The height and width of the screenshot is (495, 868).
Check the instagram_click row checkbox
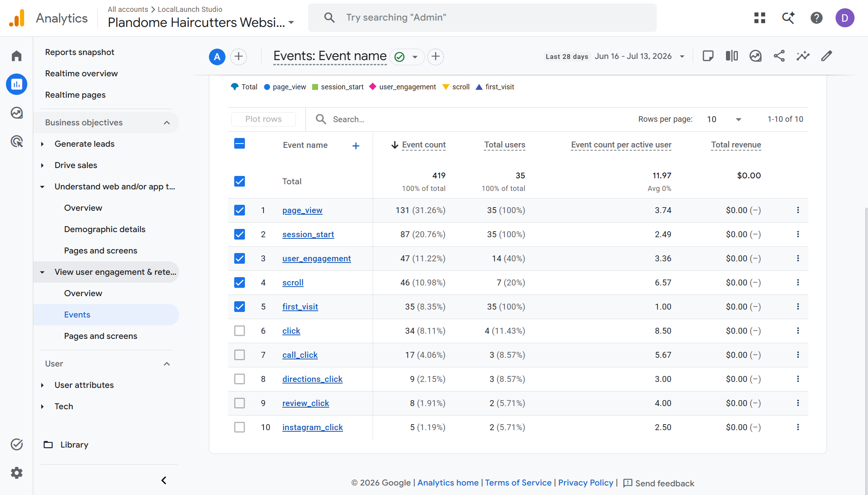coord(239,427)
